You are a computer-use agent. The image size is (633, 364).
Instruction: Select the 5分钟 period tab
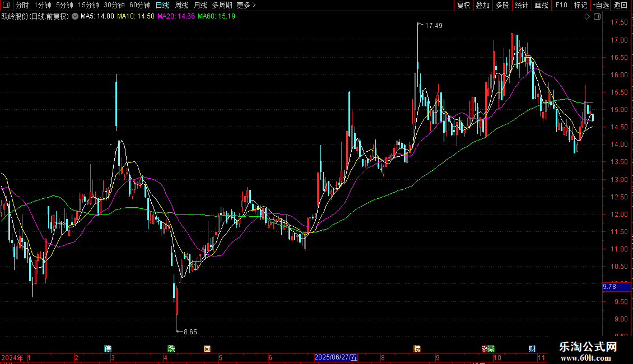click(64, 5)
